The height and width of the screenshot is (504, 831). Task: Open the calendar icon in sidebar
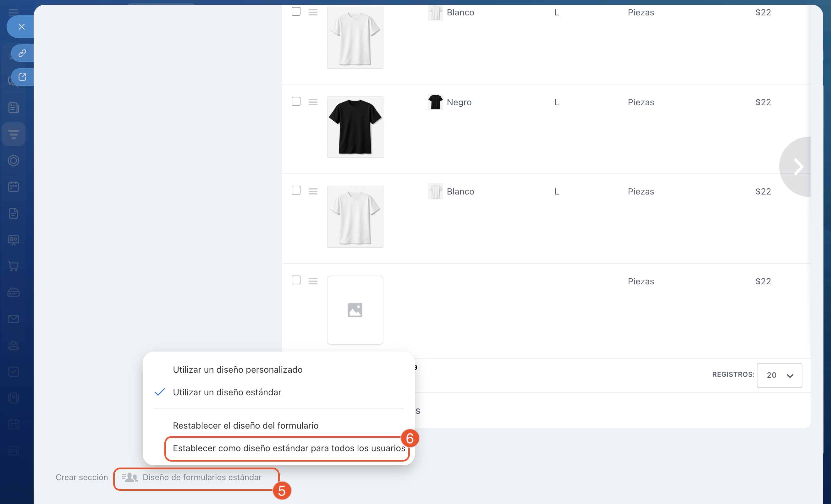[x=14, y=186]
